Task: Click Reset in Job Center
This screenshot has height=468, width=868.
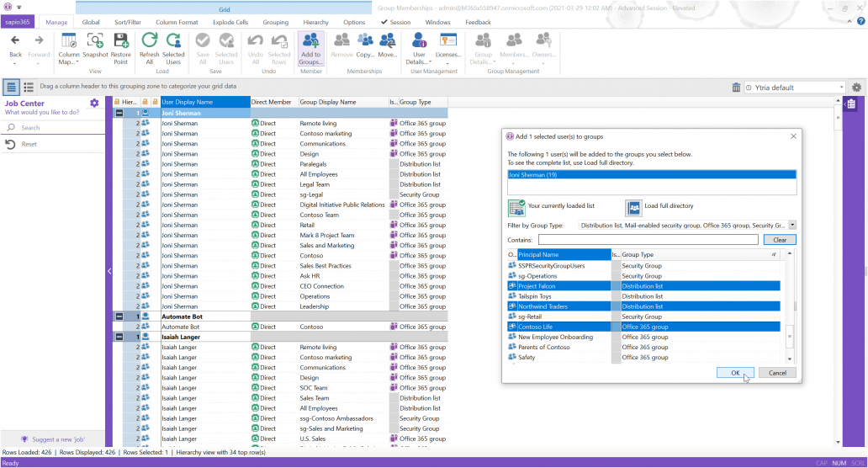Action: point(29,144)
